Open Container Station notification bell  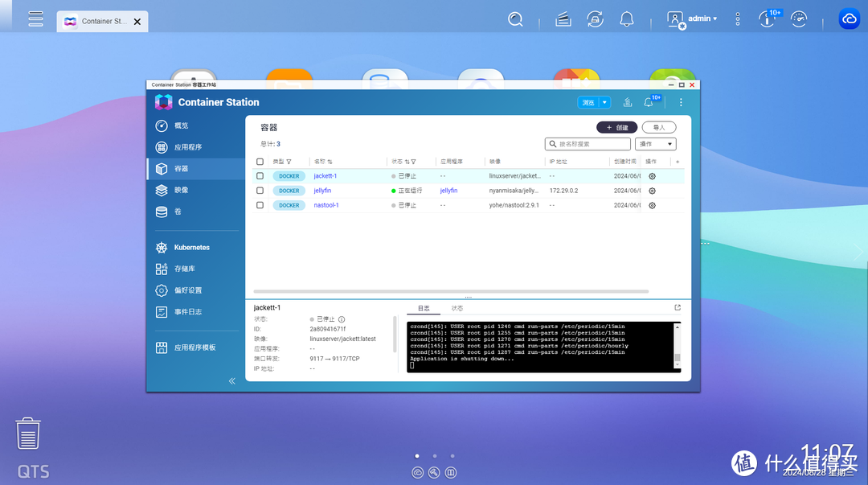(649, 103)
